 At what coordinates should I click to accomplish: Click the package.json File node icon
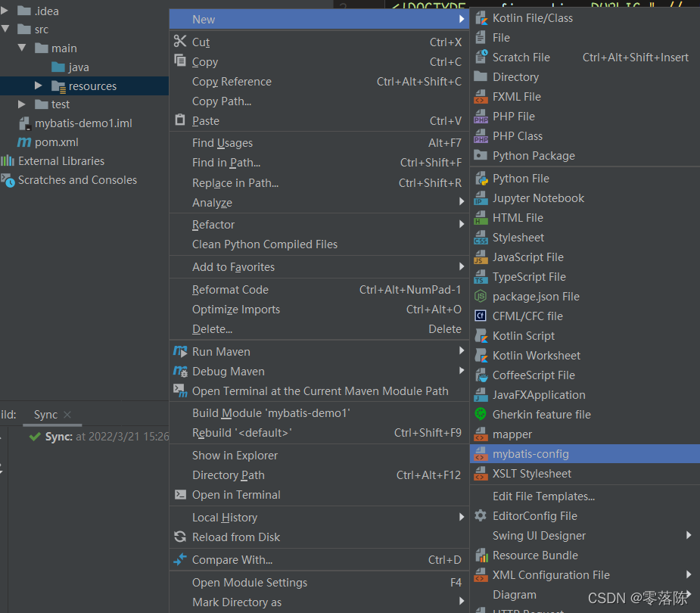click(481, 297)
